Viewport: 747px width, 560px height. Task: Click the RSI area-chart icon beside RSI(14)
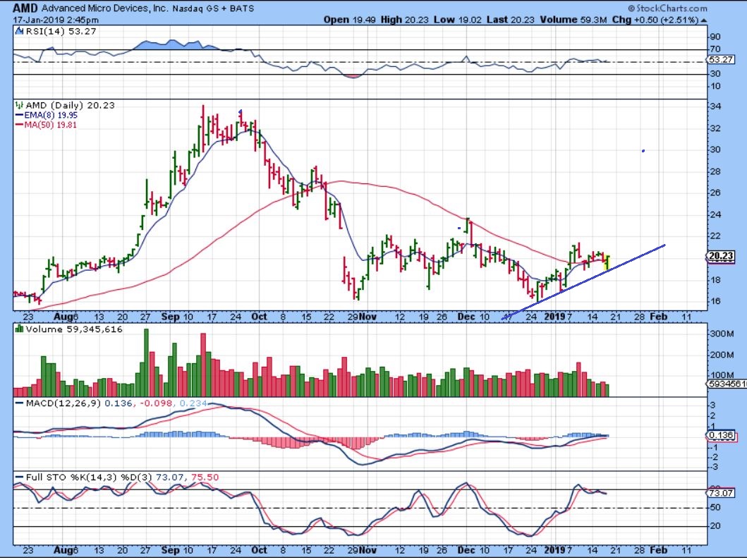pyautogui.click(x=19, y=32)
